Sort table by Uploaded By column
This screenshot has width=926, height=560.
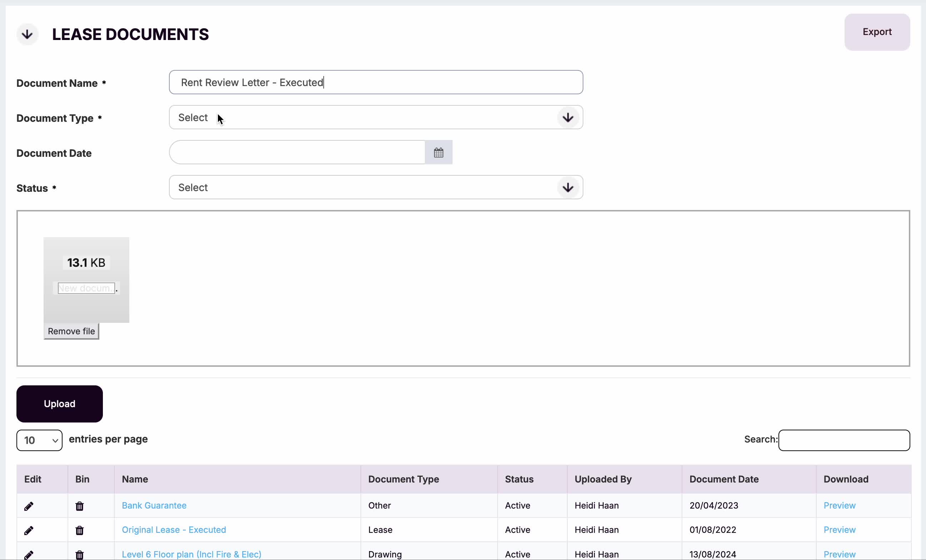click(x=624, y=479)
